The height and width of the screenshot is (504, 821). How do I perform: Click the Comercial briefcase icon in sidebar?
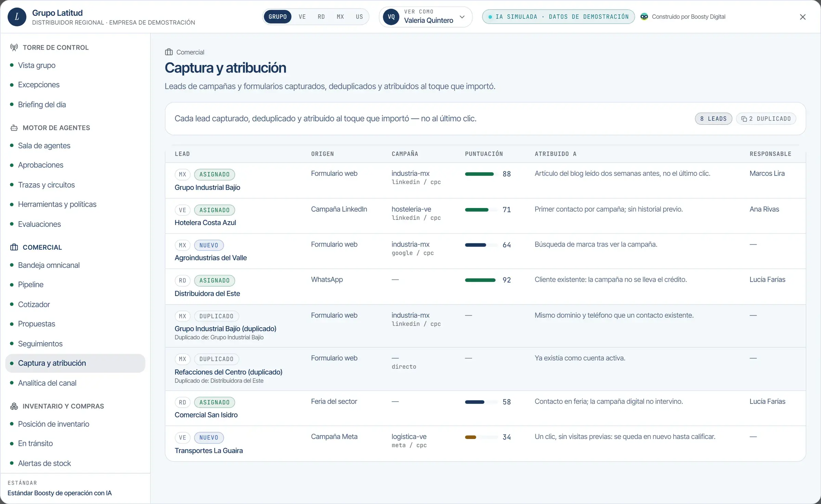(x=14, y=247)
